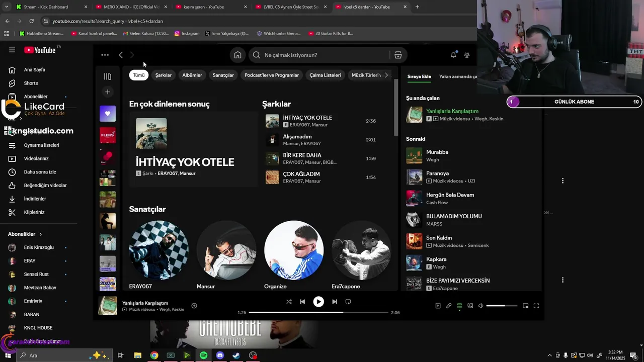Select the Tümü filter chip
This screenshot has height=362, width=644.
click(x=139, y=75)
